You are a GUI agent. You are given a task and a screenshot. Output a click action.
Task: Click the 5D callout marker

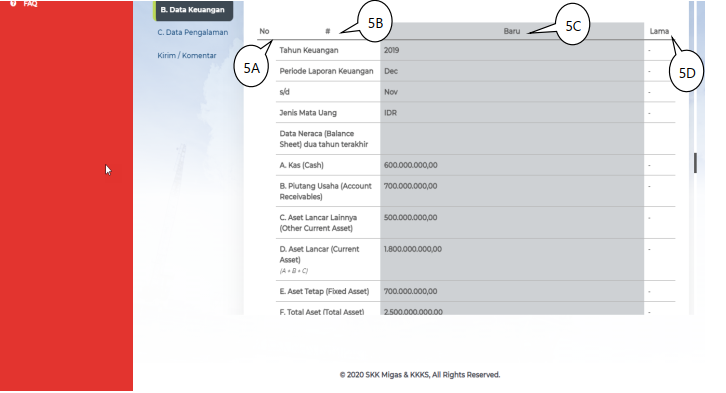(687, 73)
